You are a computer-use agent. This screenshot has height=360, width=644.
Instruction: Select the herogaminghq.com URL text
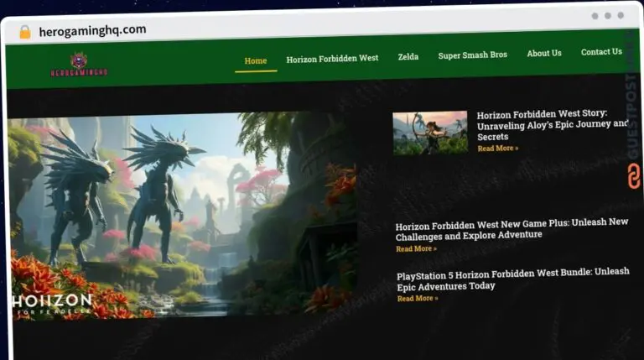coord(92,30)
